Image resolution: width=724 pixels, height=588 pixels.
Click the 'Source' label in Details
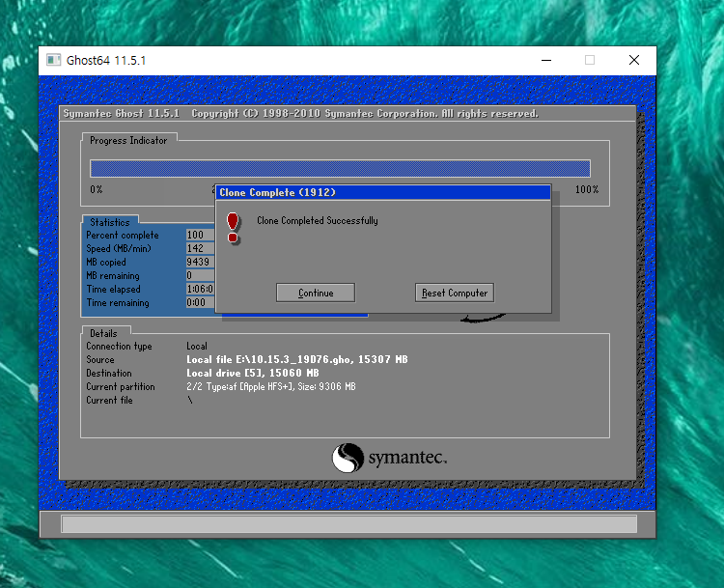point(100,360)
